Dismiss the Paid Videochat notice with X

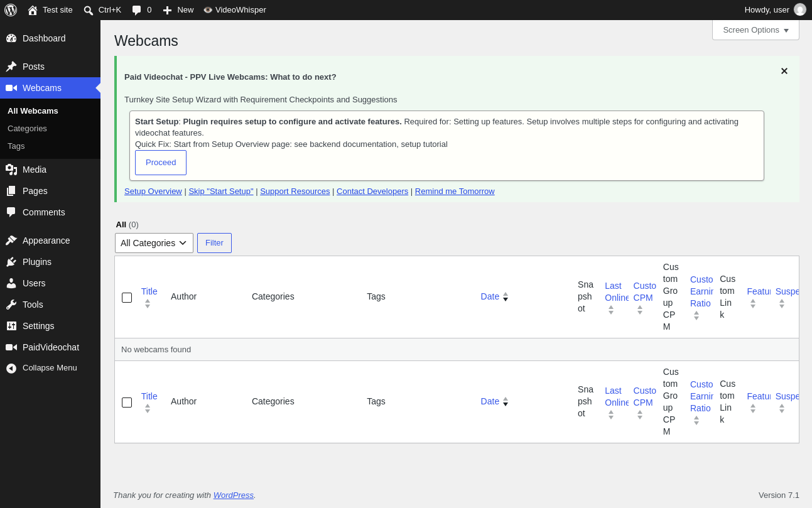[784, 71]
